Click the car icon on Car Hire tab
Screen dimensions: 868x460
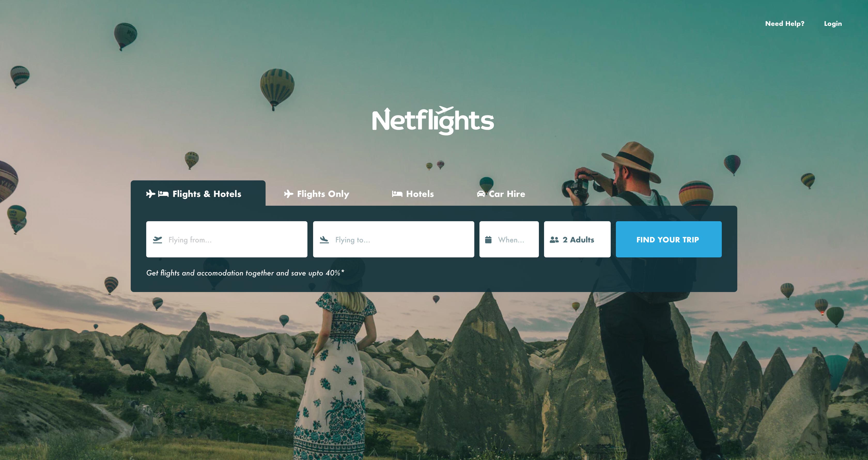(x=481, y=194)
